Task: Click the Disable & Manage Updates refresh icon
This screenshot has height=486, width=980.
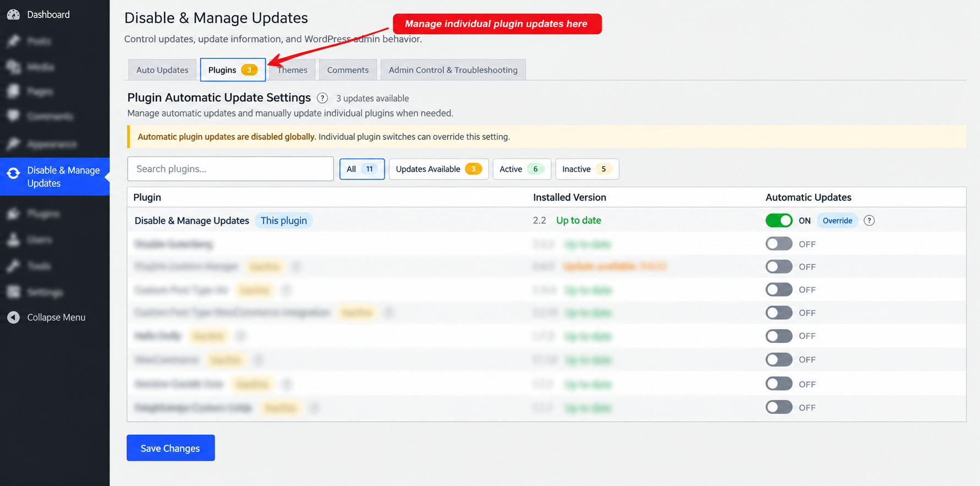Action: pos(13,174)
